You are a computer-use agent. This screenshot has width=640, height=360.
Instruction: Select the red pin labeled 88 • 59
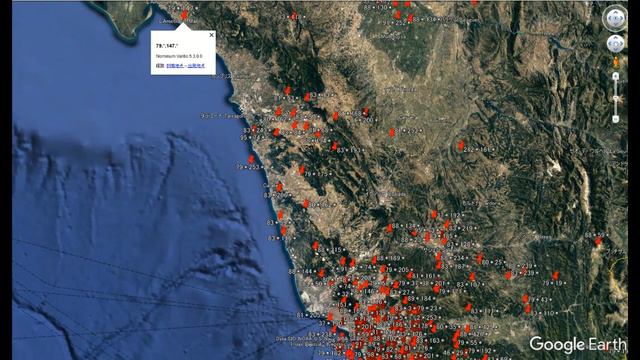point(598,242)
